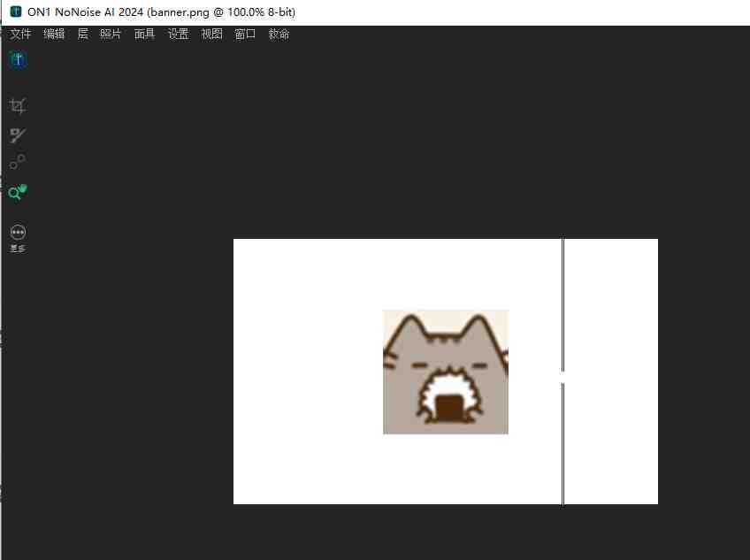Image resolution: width=750 pixels, height=560 pixels.
Task: Select the Crop tool in left toolbar
Action: coord(18,106)
